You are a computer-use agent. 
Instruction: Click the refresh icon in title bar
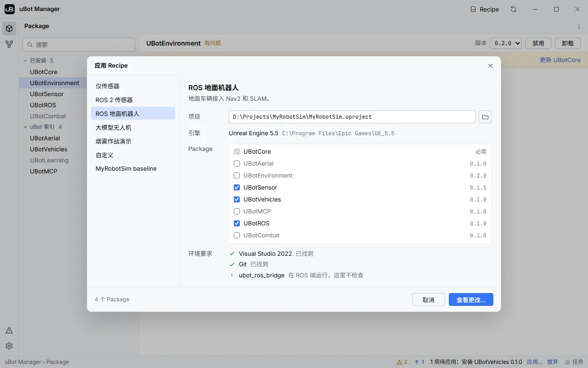pyautogui.click(x=514, y=9)
